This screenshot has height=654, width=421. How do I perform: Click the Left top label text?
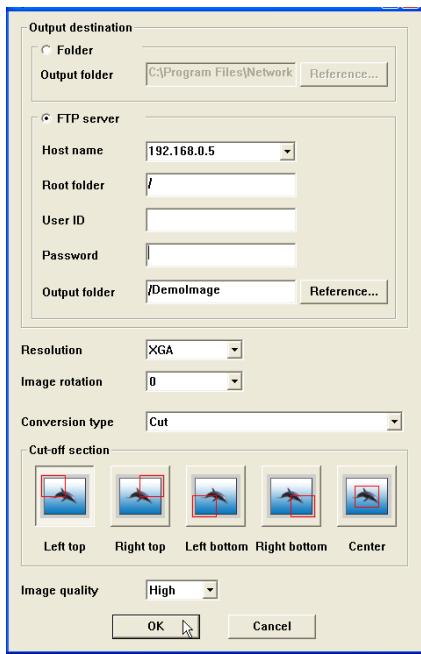point(65,546)
